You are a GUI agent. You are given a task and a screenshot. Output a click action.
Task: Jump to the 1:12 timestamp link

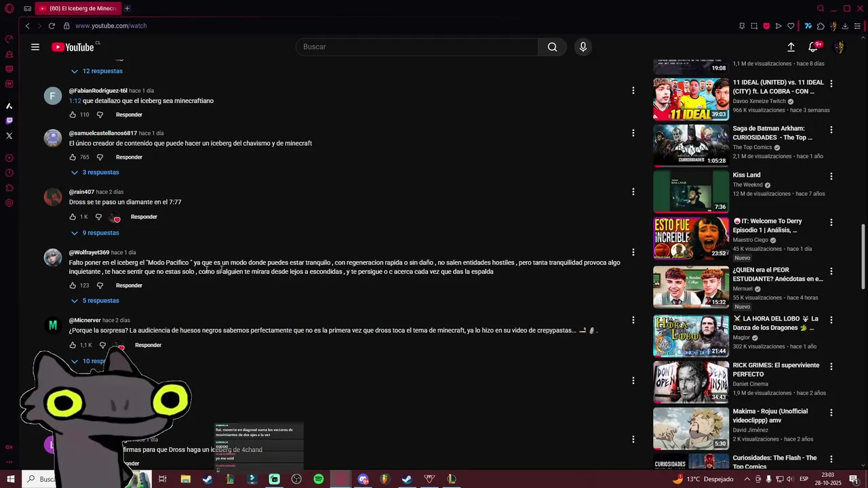pos(75,101)
